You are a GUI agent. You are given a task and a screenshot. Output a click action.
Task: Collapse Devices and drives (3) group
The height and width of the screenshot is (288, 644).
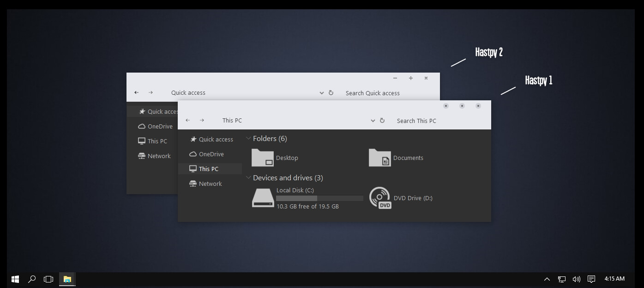tap(248, 178)
